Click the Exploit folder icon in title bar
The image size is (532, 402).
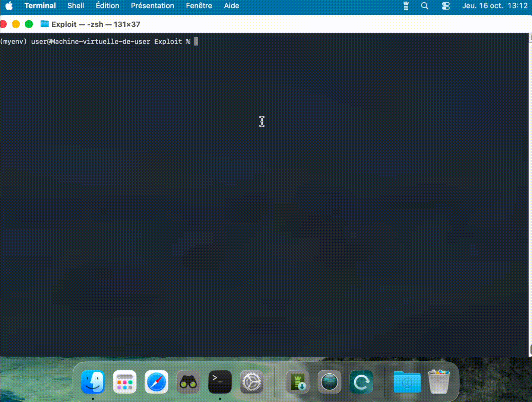click(x=45, y=24)
